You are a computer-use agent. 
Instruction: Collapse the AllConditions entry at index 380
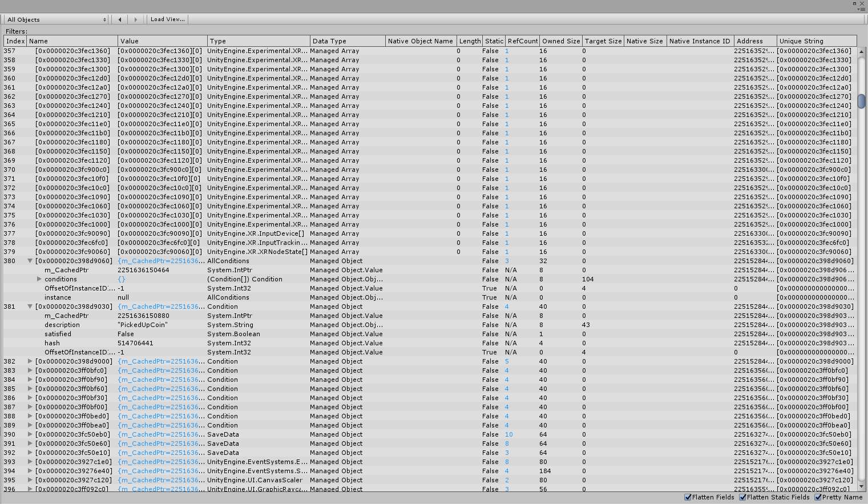click(30, 261)
